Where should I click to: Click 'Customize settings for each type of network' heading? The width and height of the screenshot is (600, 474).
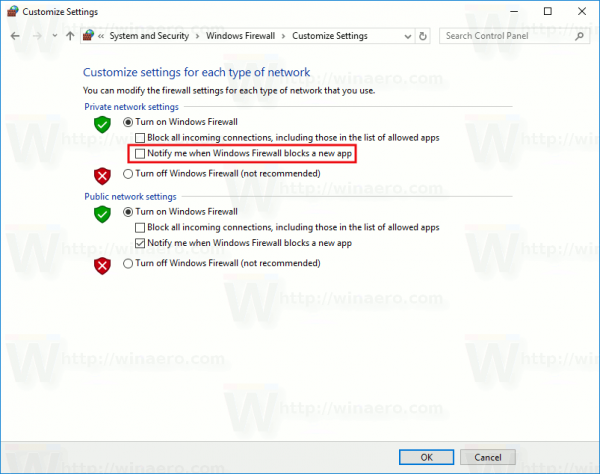coord(196,72)
